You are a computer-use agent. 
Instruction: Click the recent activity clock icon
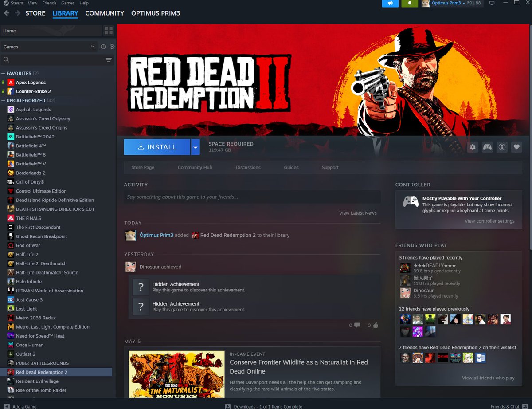103,47
